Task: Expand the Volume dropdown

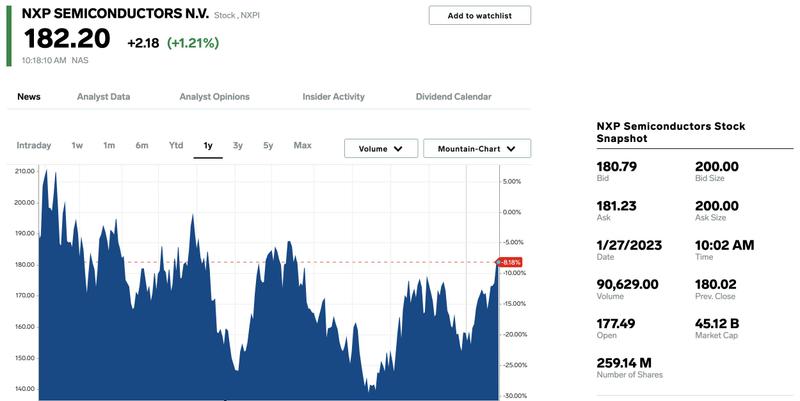Action: point(381,148)
